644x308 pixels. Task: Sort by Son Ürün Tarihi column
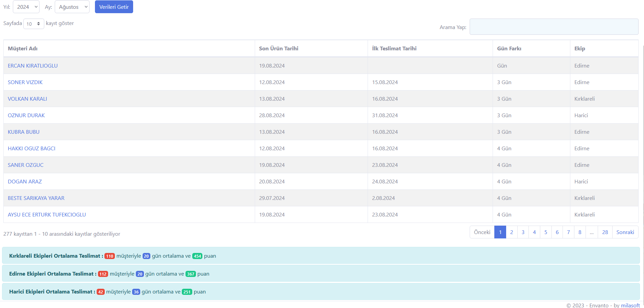tap(278, 49)
